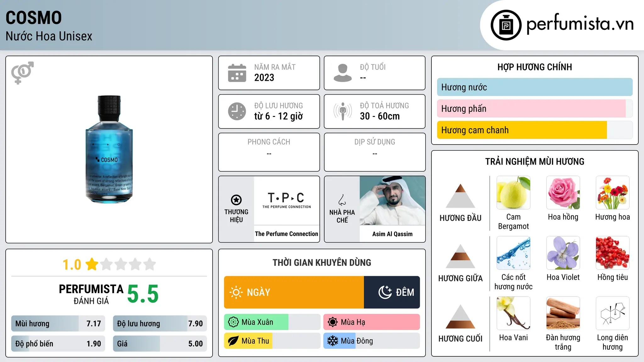The image size is (644, 362).
Task: Click the Trải nghiệm mùi hương heading
Action: (535, 162)
